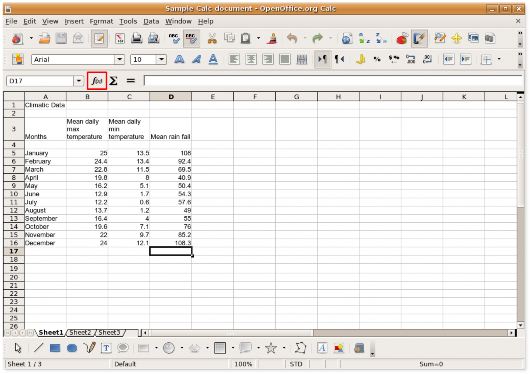The height and width of the screenshot is (374, 530).
Task: Toggle Edit File mode icon
Action: [99, 39]
